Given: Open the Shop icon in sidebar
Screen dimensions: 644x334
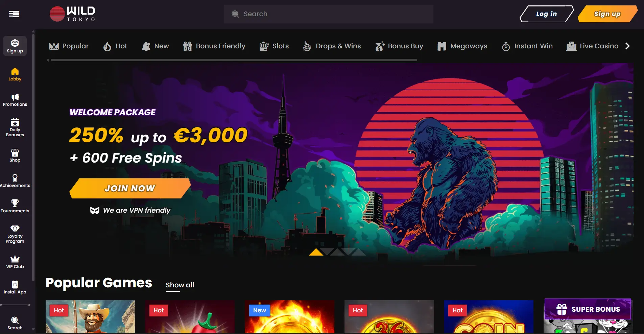Looking at the screenshot, I should click(x=15, y=152).
